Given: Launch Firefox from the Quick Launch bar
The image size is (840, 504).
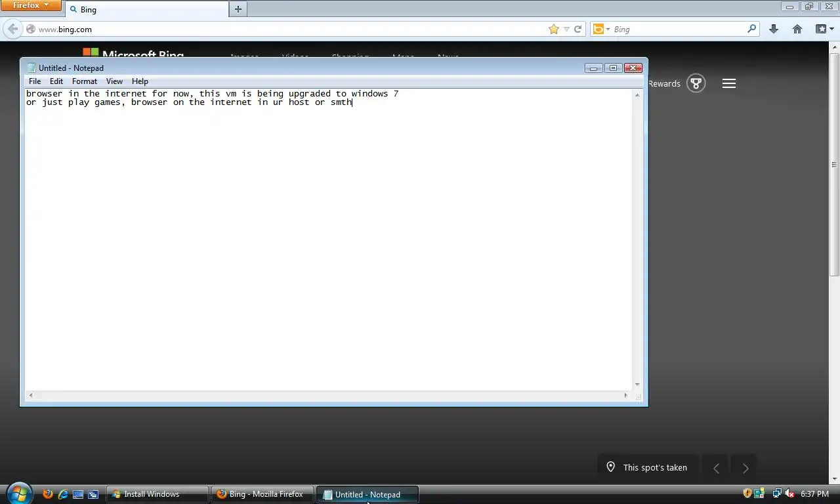Looking at the screenshot, I should [x=47, y=494].
